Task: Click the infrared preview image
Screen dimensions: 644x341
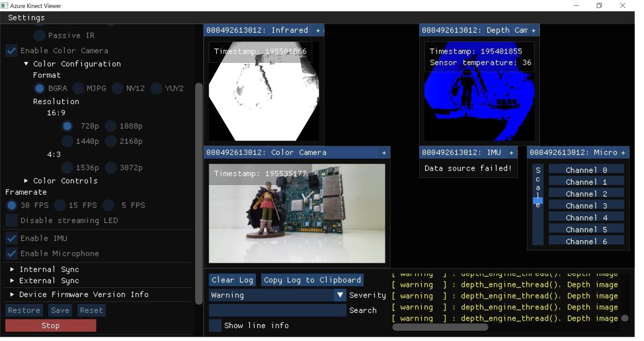Action: point(264,91)
